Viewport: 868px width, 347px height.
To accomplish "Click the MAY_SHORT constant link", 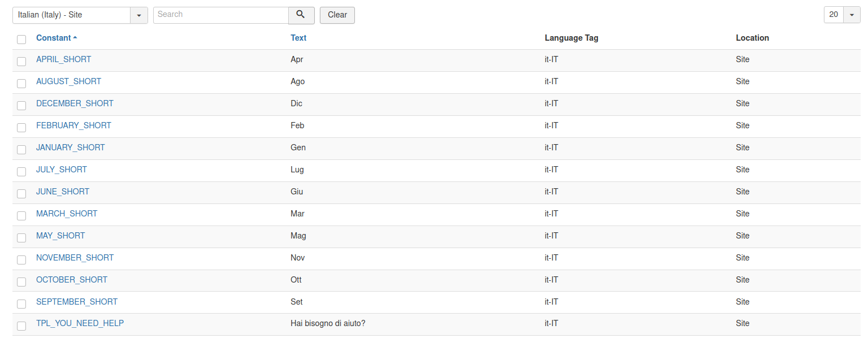I will point(60,236).
